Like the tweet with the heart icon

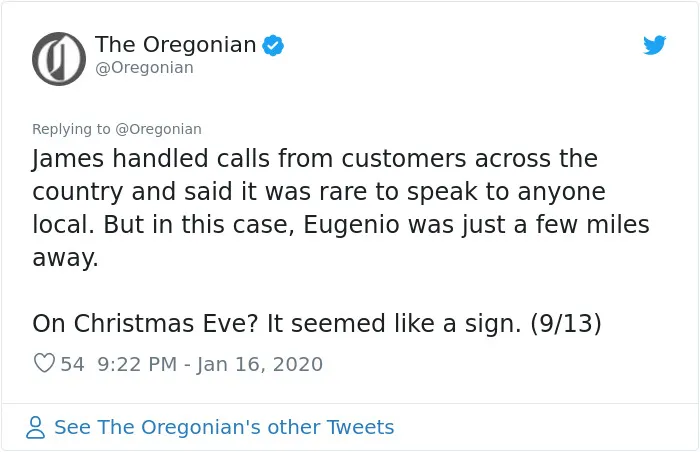(44, 363)
